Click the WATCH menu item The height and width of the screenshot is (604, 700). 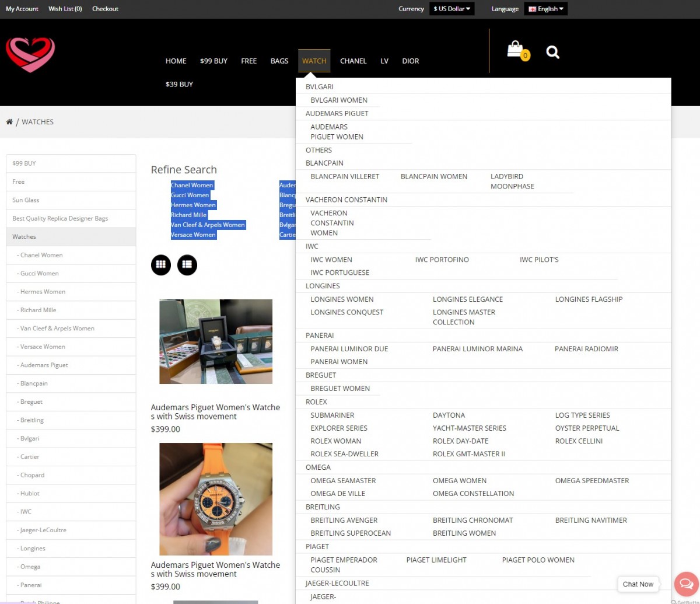pyautogui.click(x=314, y=61)
